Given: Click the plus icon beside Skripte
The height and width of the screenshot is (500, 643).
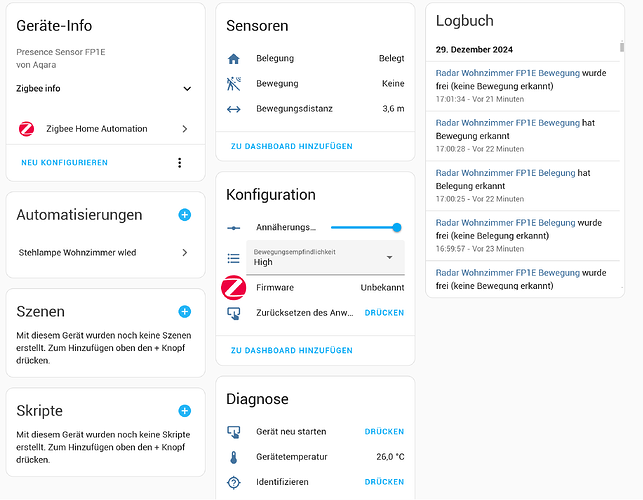Looking at the screenshot, I should tap(184, 410).
